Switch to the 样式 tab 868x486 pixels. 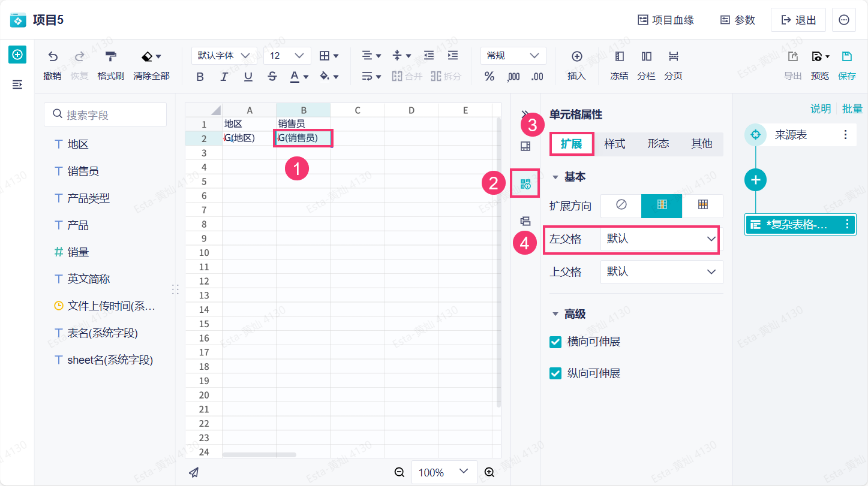click(615, 144)
